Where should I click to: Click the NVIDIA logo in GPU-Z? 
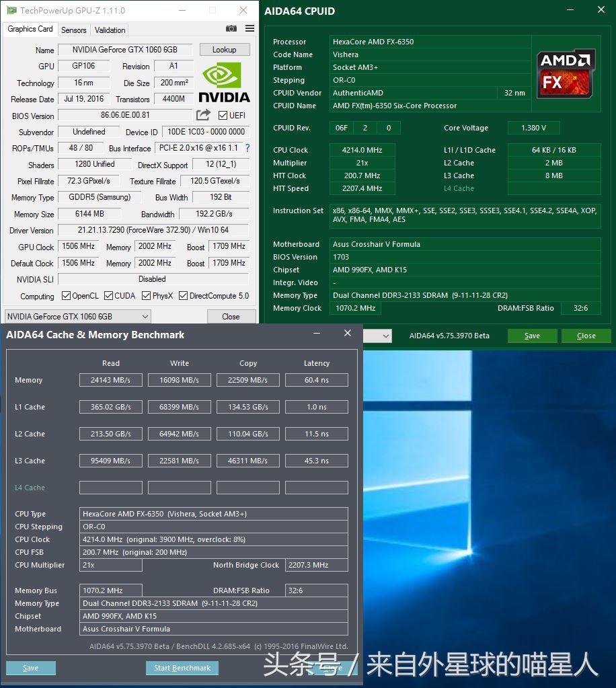point(224,83)
